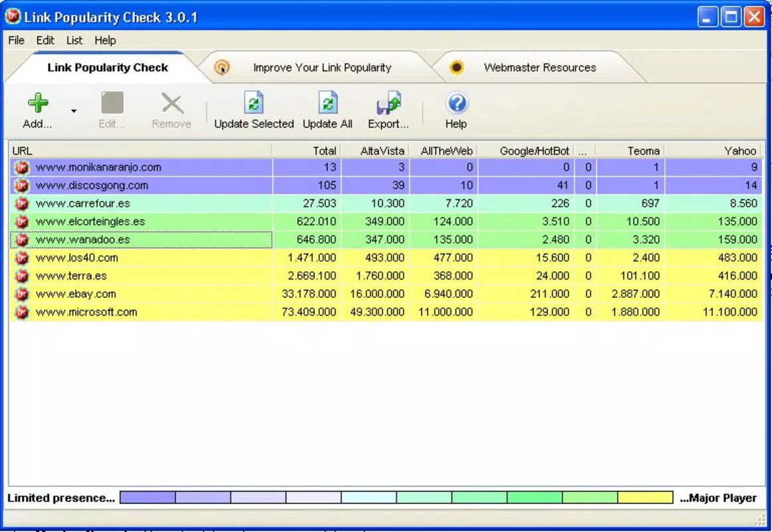Sort by the Google/HotBot column header

point(526,151)
